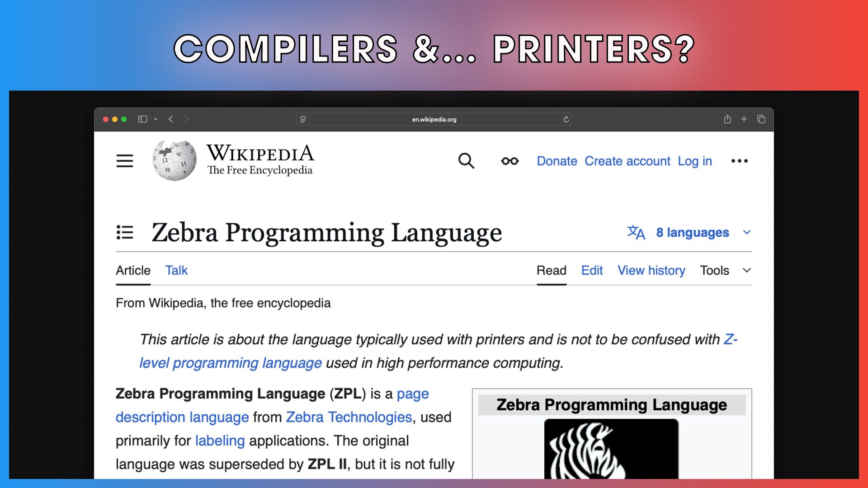Open appearance settings glasses icon

(x=509, y=161)
